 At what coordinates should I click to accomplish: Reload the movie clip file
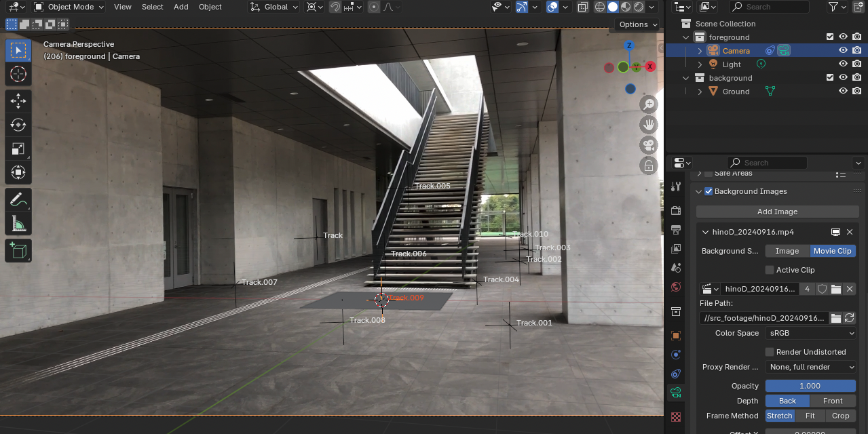[x=850, y=318]
